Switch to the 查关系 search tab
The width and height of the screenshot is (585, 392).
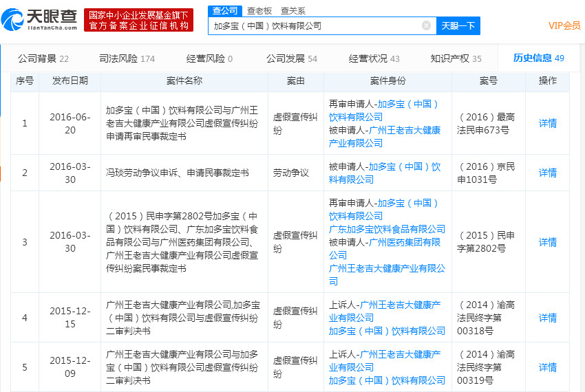tap(293, 11)
